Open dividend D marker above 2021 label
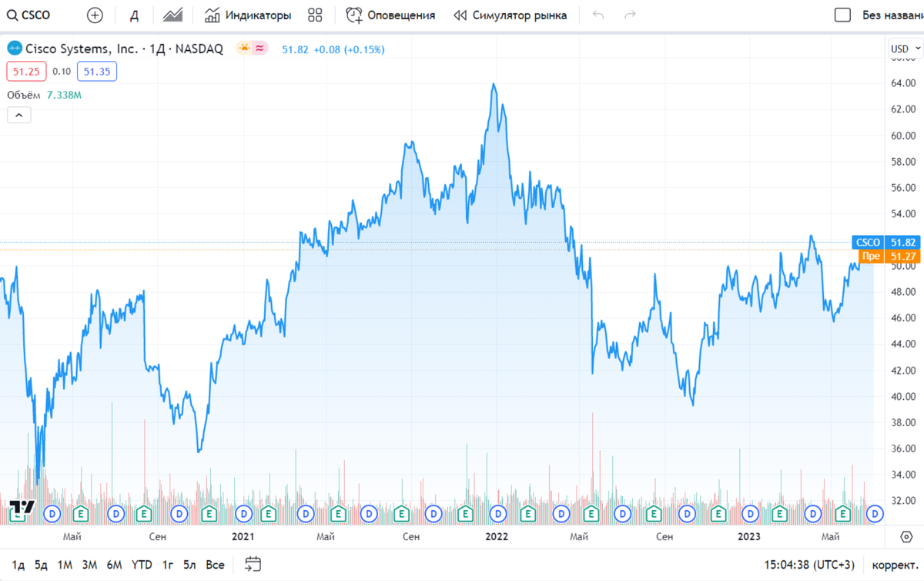The height and width of the screenshot is (581, 924). point(243,512)
